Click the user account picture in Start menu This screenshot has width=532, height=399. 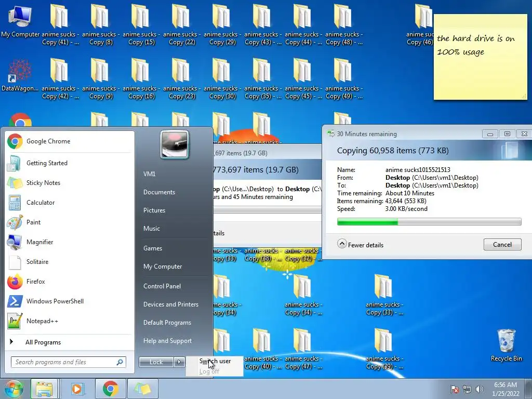coord(175,144)
